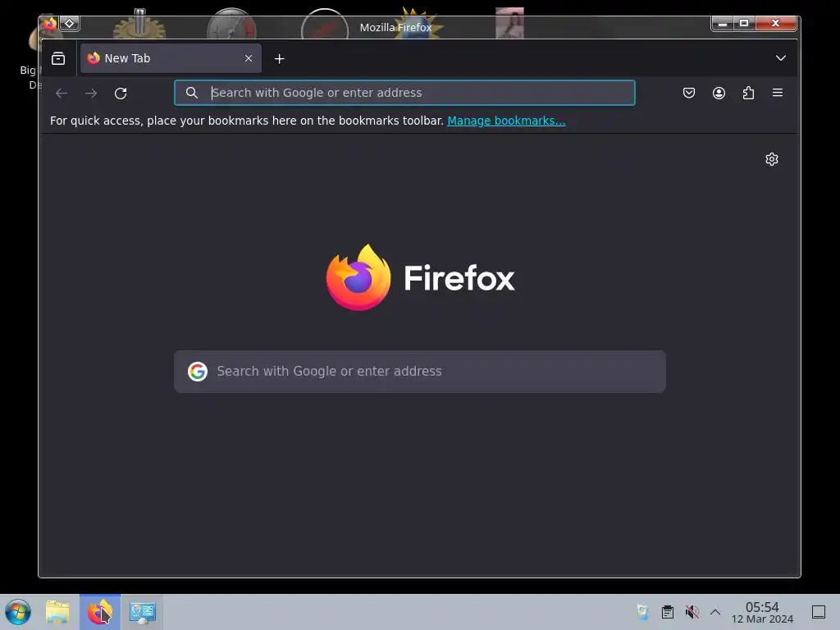Open the clock showing 05:54

(x=762, y=612)
